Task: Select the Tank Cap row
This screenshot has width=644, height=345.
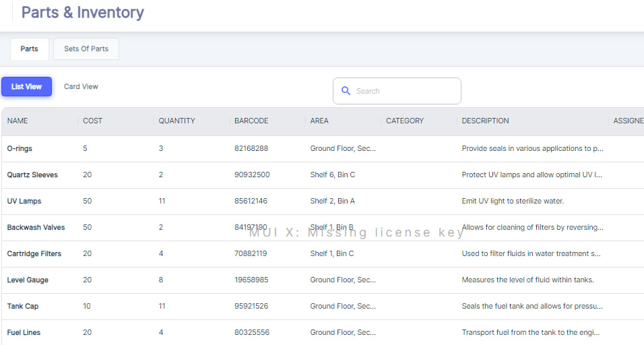Action: pyautogui.click(x=23, y=307)
